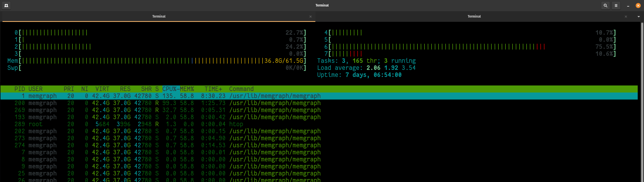Screen dimensions: 644x182
Task: Click the terminal vertical scrollbar
Action: (x=642, y=102)
